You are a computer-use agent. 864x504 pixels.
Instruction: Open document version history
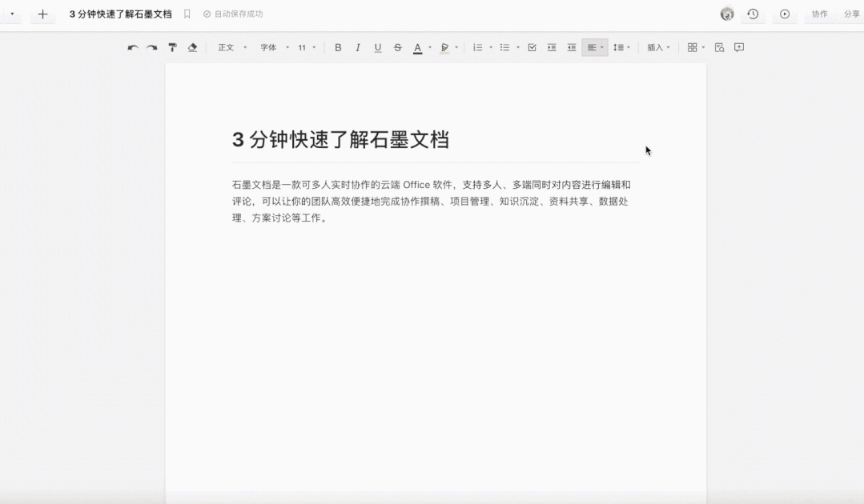[753, 14]
